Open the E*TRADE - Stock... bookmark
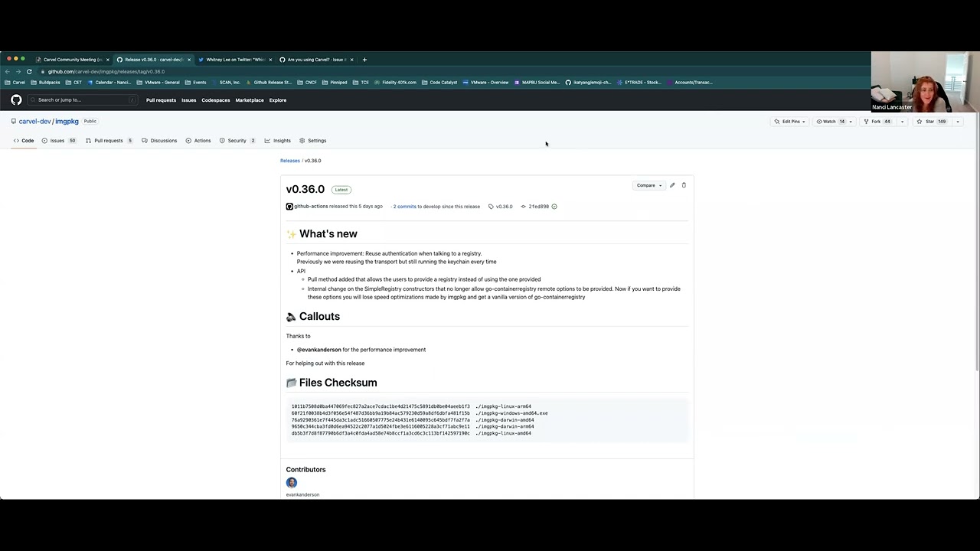 click(639, 83)
